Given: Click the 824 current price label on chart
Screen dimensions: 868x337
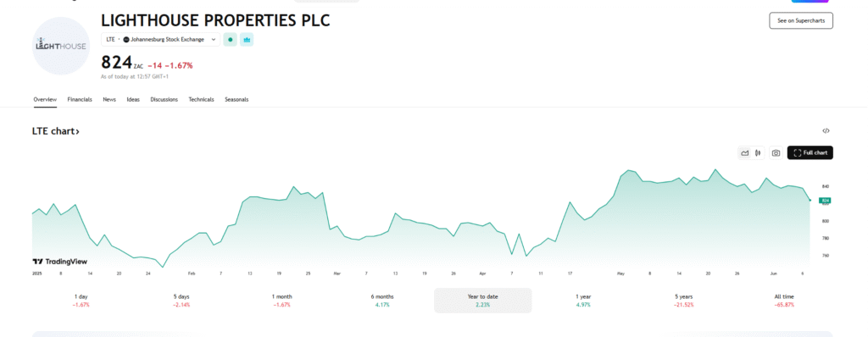Looking at the screenshot, I should tap(825, 201).
